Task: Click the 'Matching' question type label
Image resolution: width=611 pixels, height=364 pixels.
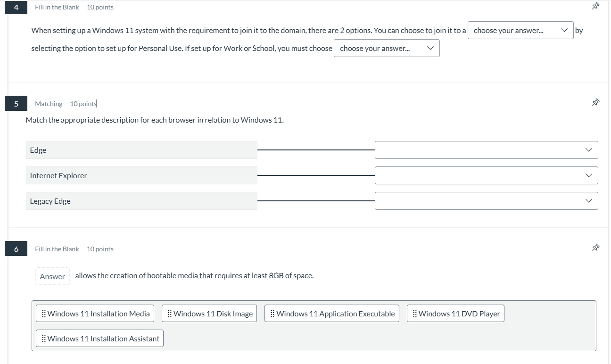Action: pyautogui.click(x=49, y=104)
